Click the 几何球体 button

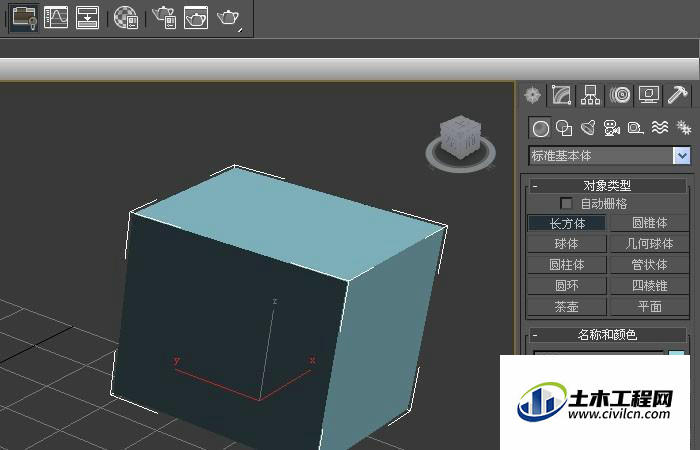click(650, 244)
